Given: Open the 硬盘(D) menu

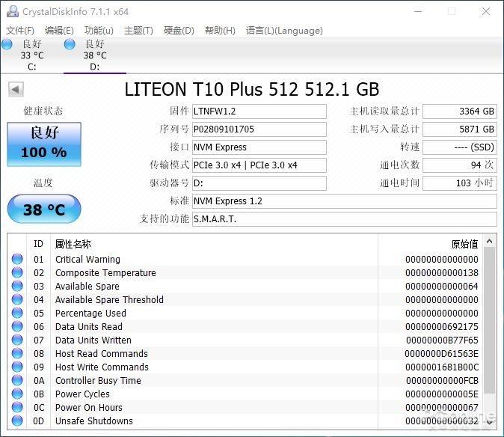Looking at the screenshot, I should pos(179,31).
